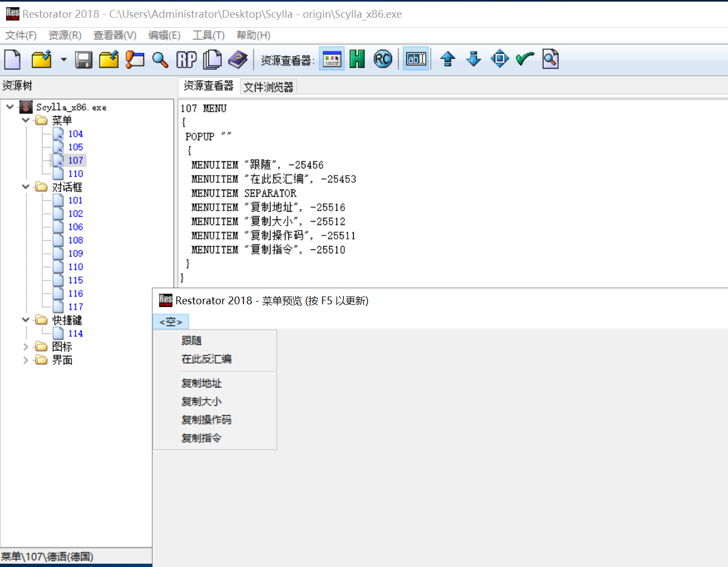Open the 资源(R) menu
The height and width of the screenshot is (567, 728).
pyautogui.click(x=65, y=35)
